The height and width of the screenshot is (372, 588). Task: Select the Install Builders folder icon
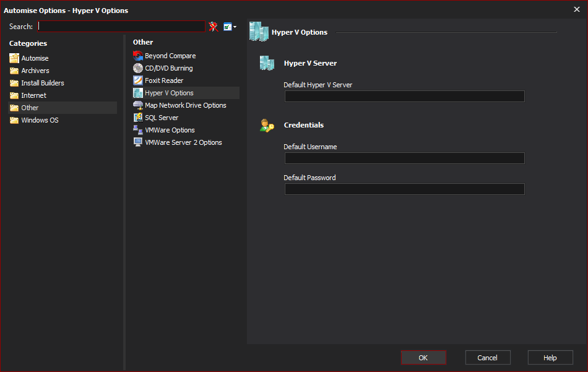[14, 83]
